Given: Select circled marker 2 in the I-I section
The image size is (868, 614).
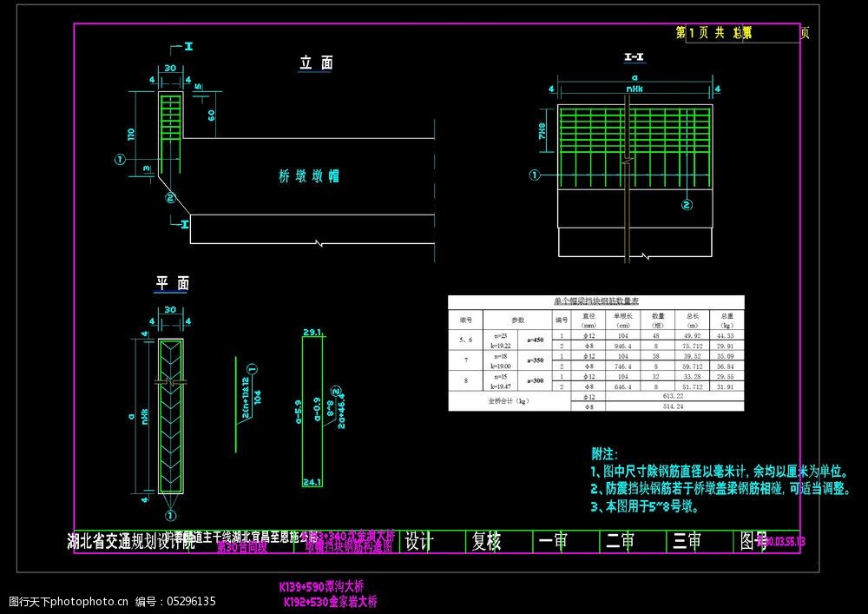Looking at the screenshot, I should pos(687,205).
